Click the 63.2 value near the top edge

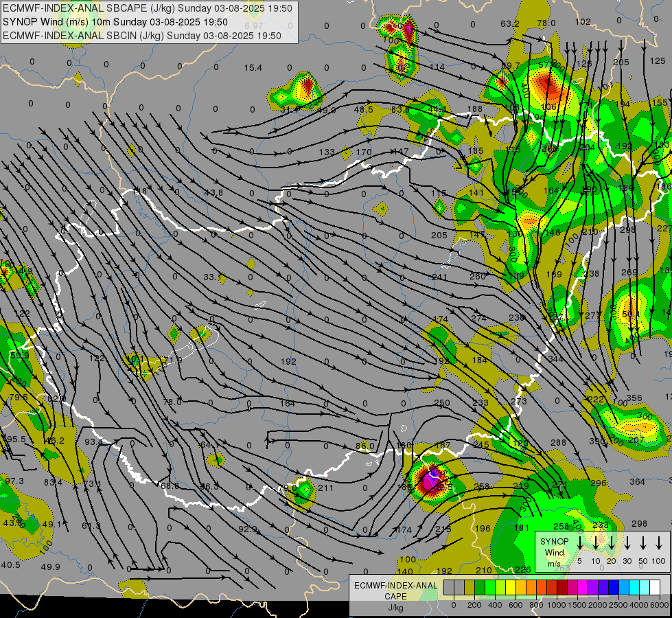509,23
